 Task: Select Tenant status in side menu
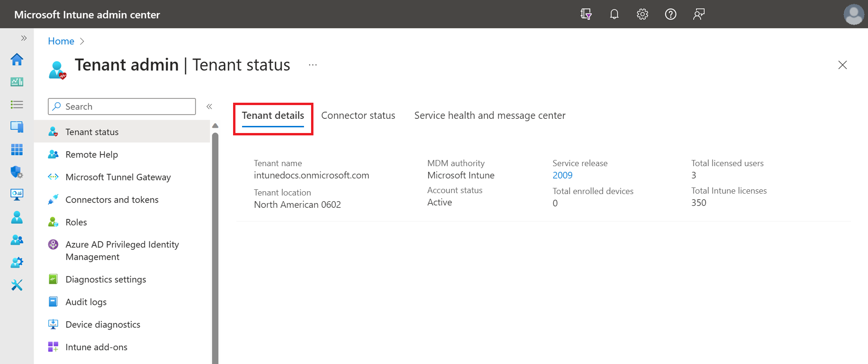(x=123, y=132)
